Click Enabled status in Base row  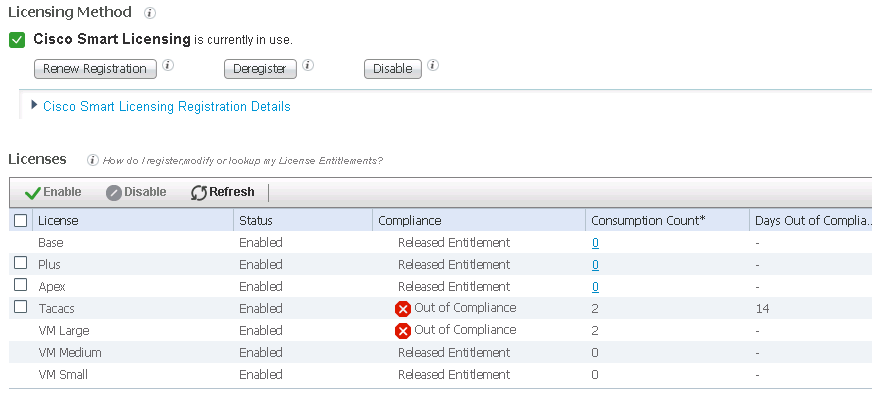(261, 243)
